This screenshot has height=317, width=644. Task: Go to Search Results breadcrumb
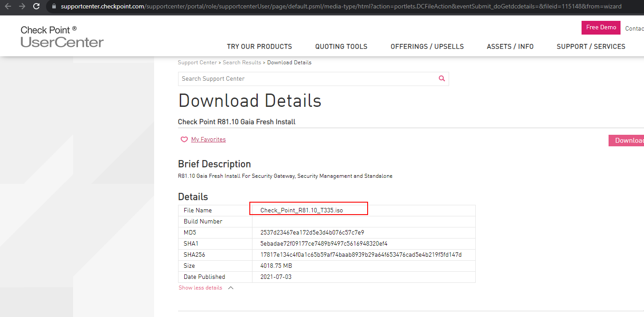[x=242, y=63]
